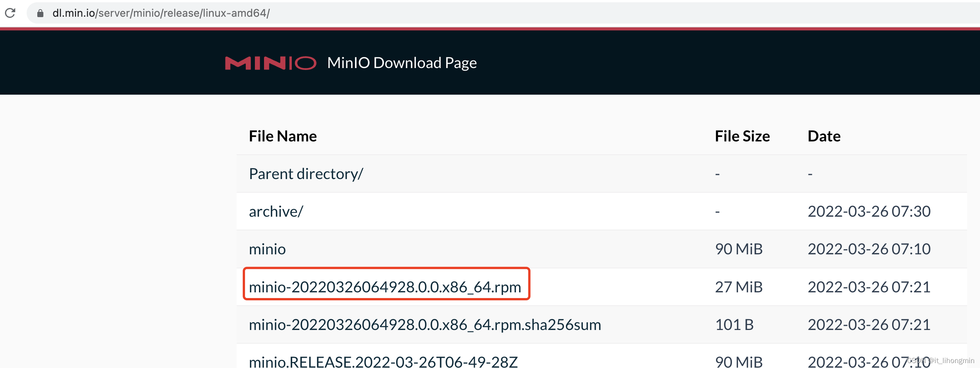980x368 pixels.
Task: Click the File Name column header
Action: tap(283, 136)
